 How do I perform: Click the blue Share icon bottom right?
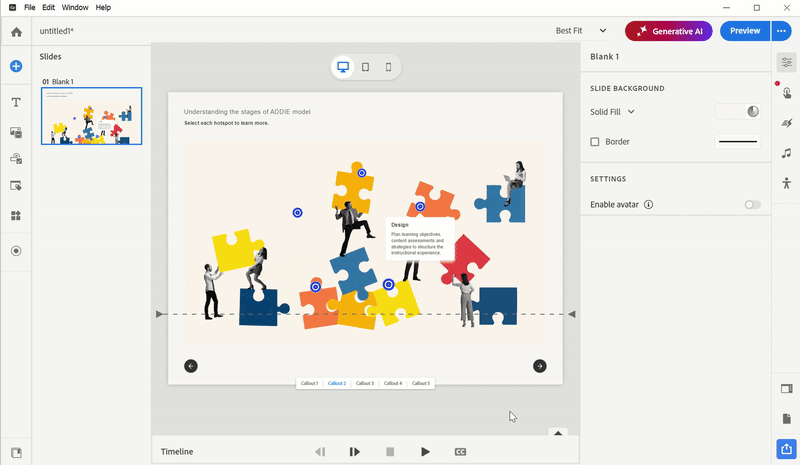[x=787, y=448]
